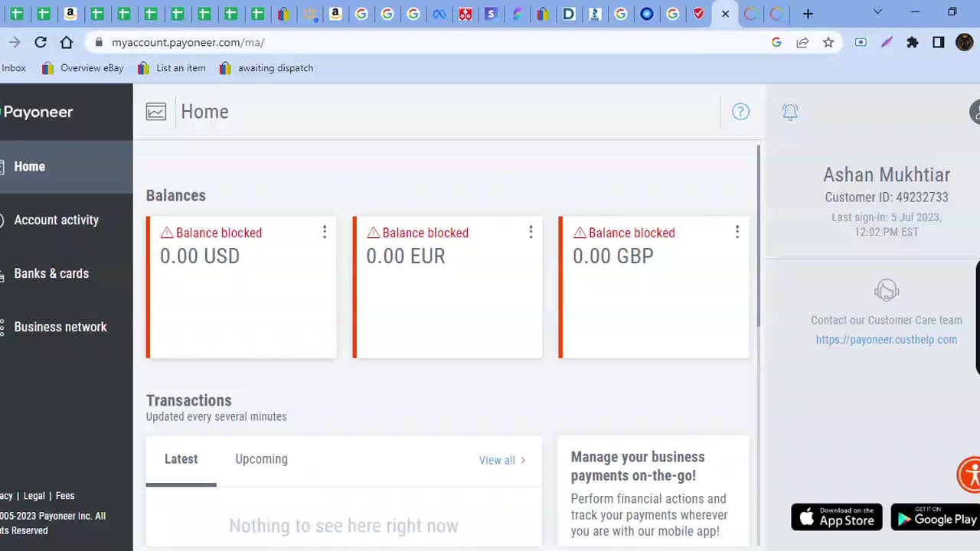
Task: Open the payoneer.custhelp.com link
Action: 886,340
